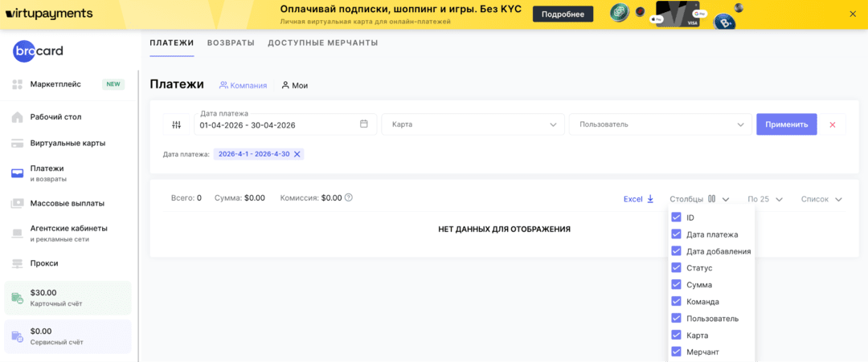Click the NEW badge next to Маркетплейс
Viewport: 868px width, 362px height.
(x=113, y=84)
